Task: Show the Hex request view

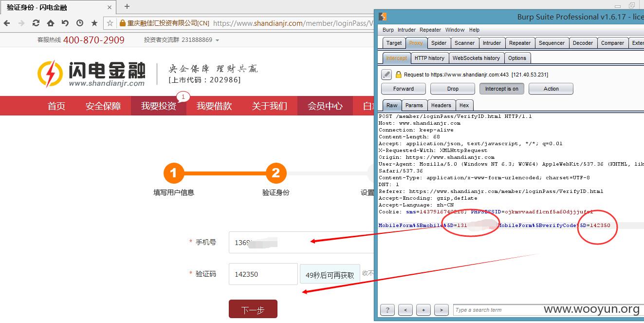Action: click(464, 105)
